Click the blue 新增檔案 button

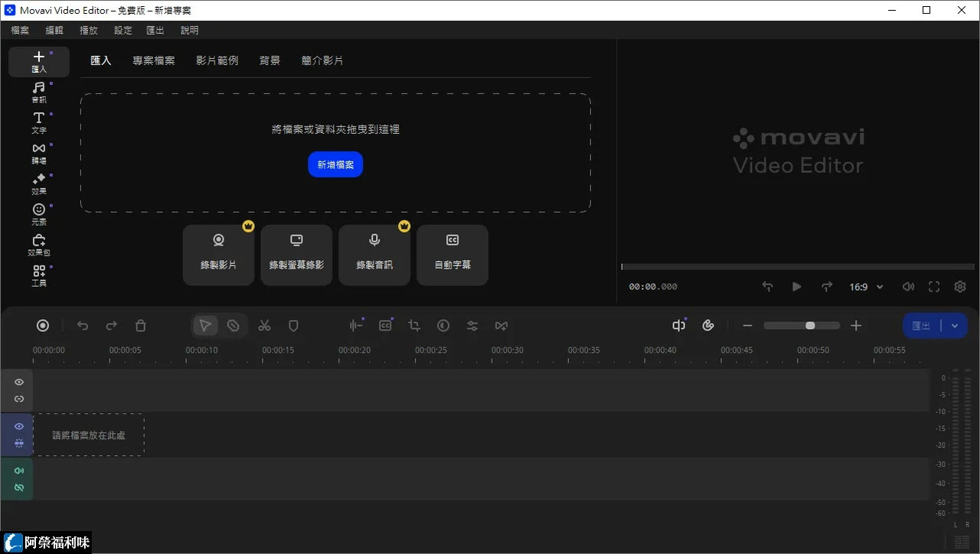[335, 165]
